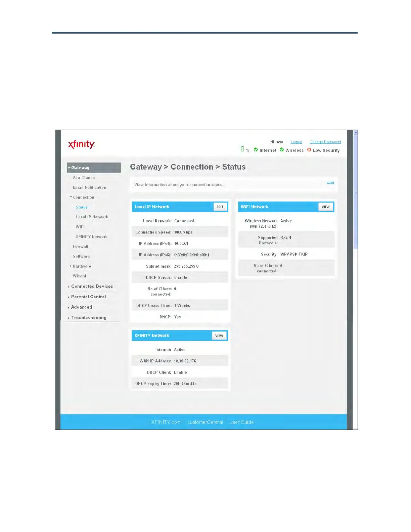Expand the Troubleshooting section

(89, 318)
